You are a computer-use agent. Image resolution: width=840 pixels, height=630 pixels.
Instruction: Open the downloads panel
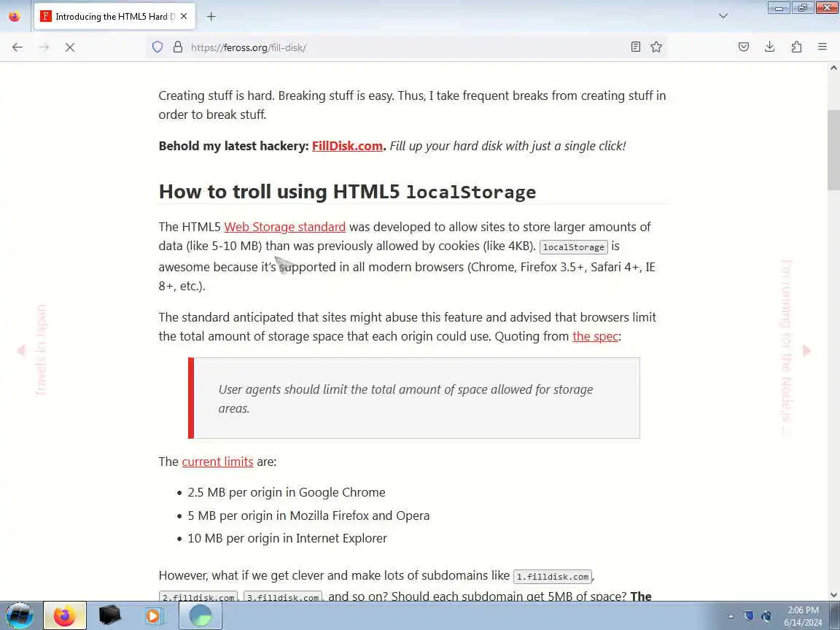pyautogui.click(x=770, y=47)
